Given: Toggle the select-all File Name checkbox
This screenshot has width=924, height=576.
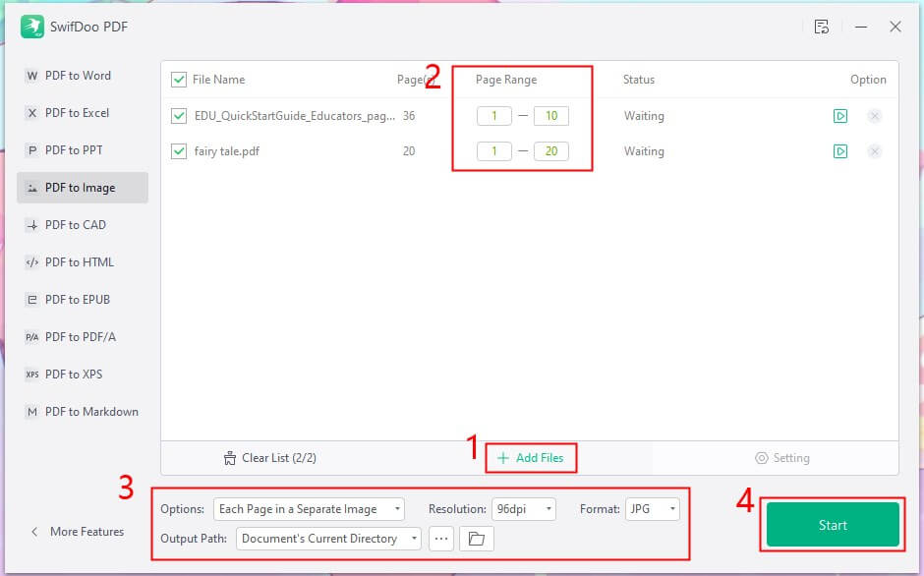Looking at the screenshot, I should 179,80.
